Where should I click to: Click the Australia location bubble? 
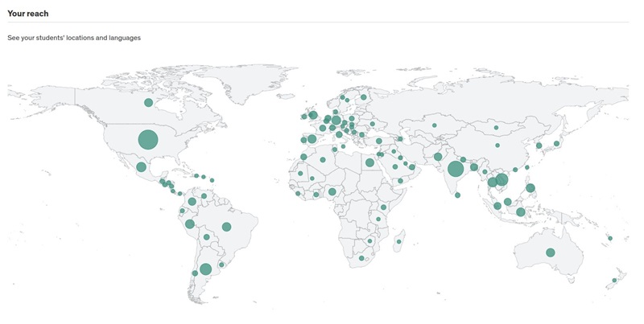point(551,252)
